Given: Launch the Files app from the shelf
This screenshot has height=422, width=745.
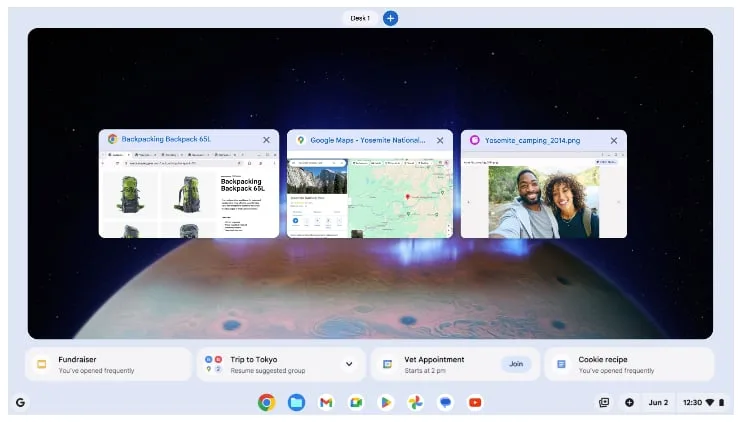Looking at the screenshot, I should pyautogui.click(x=296, y=403).
